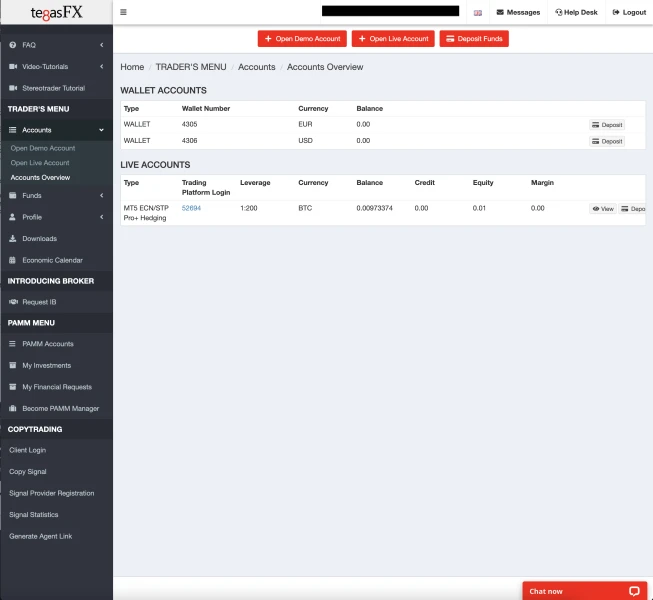Expand the FAQ sidebar section
This screenshot has height=600, width=653.
[56, 45]
